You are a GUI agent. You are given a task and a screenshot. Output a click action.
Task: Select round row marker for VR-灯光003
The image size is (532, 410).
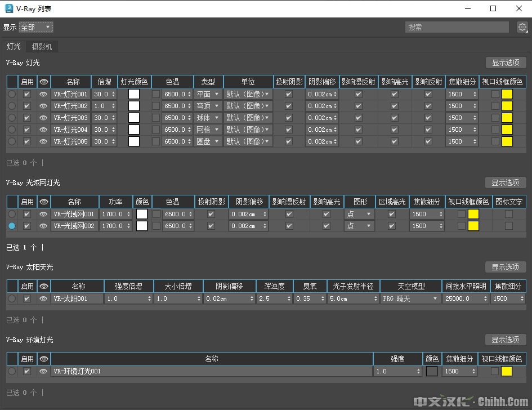coord(12,118)
